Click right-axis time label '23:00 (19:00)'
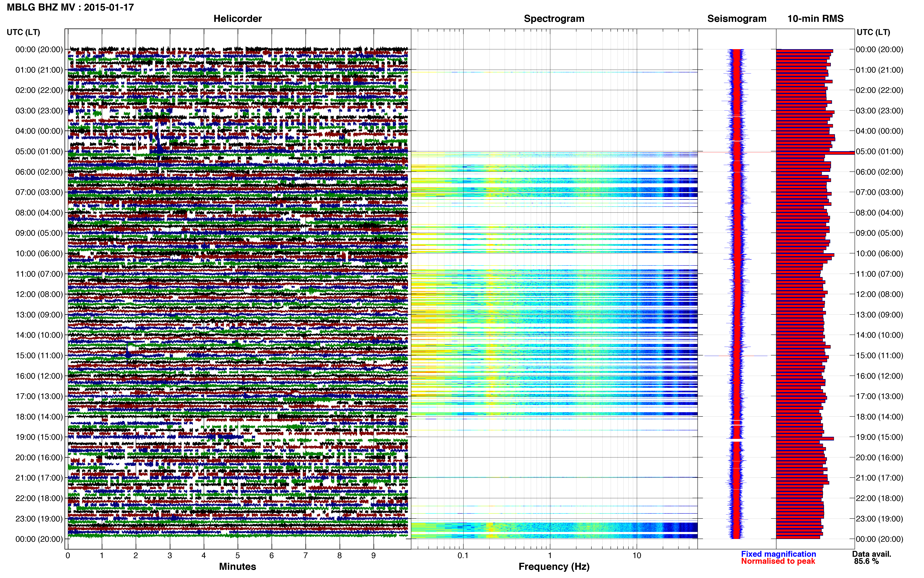This screenshot has width=924, height=578. coord(879,519)
